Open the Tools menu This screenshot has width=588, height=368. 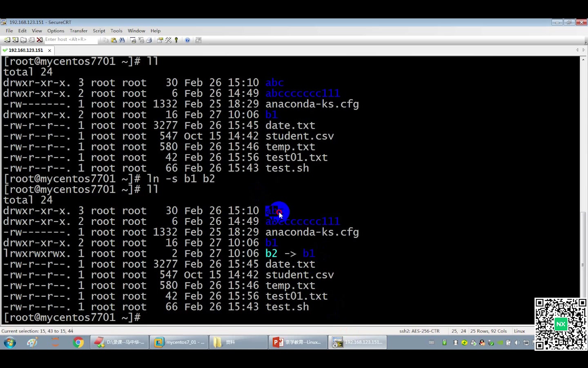click(116, 31)
